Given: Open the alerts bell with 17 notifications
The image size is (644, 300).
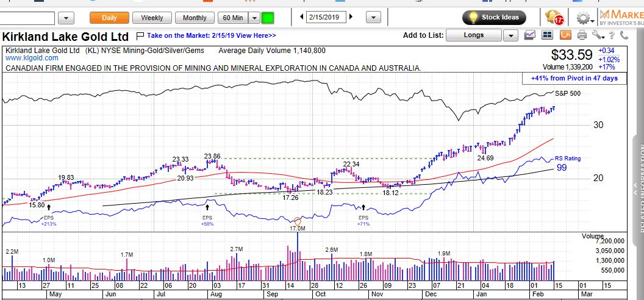Looking at the screenshot, I should coord(554,17).
